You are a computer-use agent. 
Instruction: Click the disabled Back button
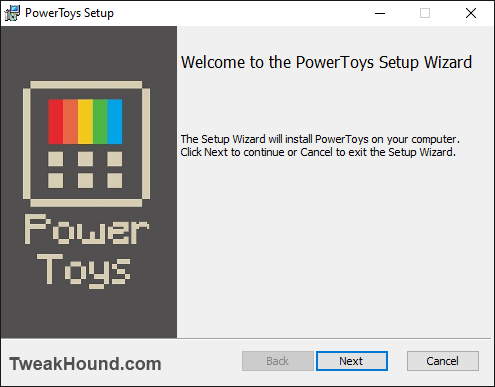[278, 361]
